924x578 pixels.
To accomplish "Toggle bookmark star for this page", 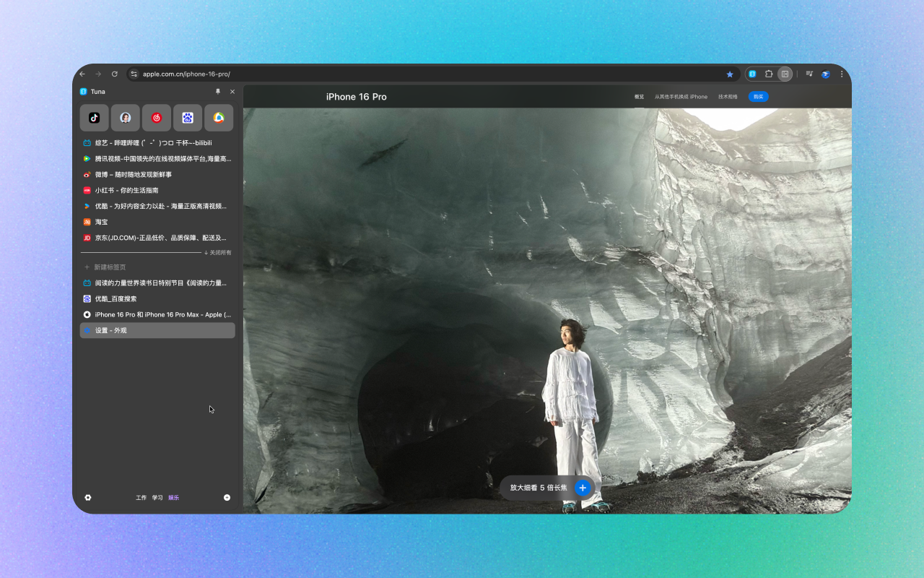I will [x=730, y=74].
